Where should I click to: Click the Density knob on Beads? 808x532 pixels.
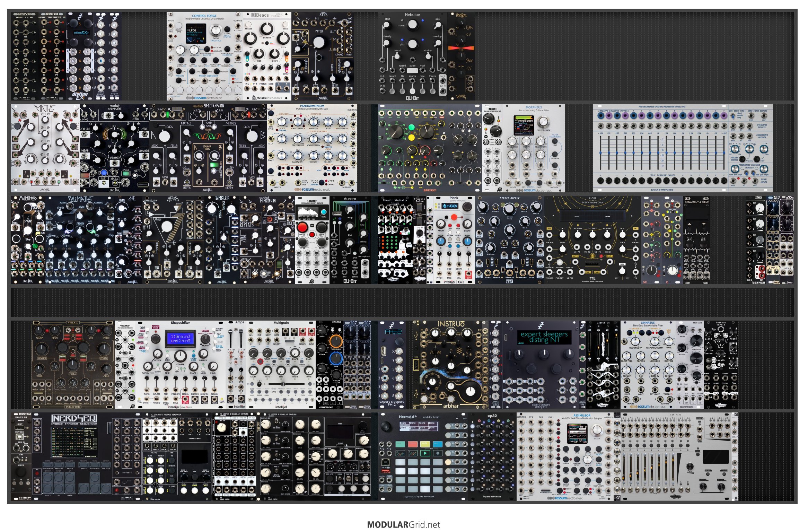click(x=266, y=29)
